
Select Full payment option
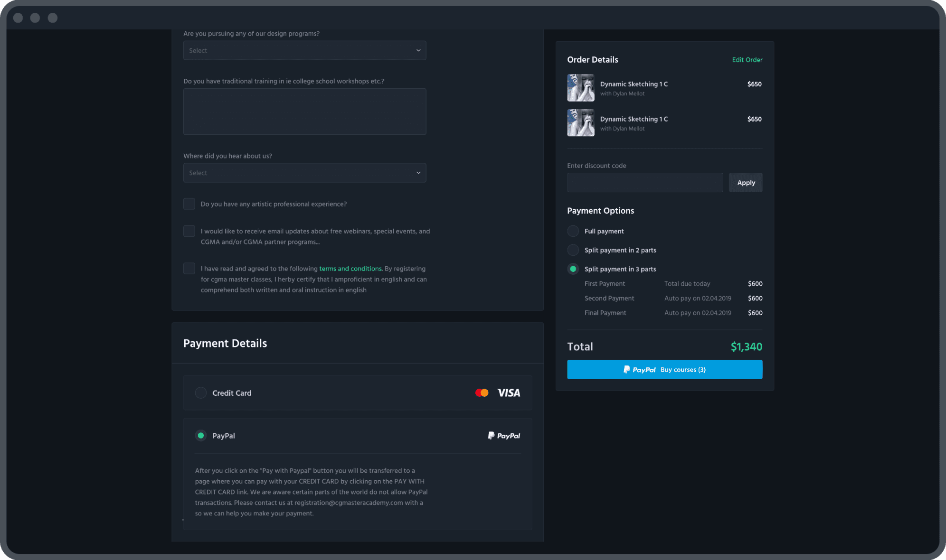click(x=573, y=231)
